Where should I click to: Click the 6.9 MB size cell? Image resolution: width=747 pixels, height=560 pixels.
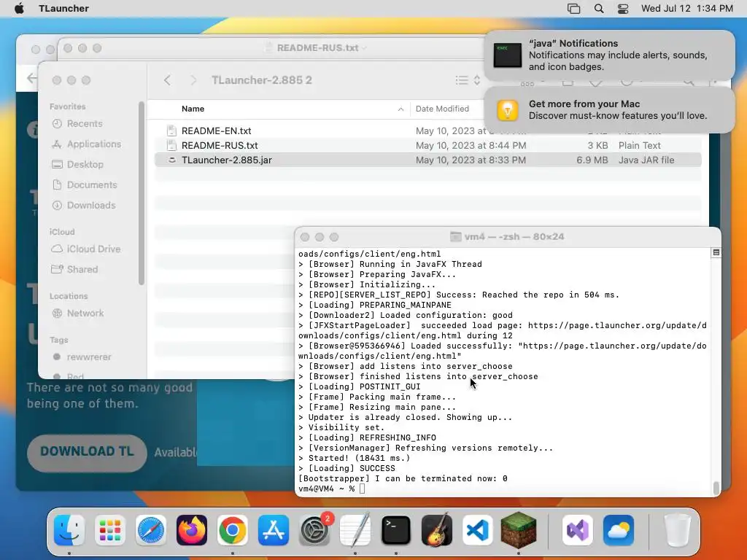(x=592, y=160)
